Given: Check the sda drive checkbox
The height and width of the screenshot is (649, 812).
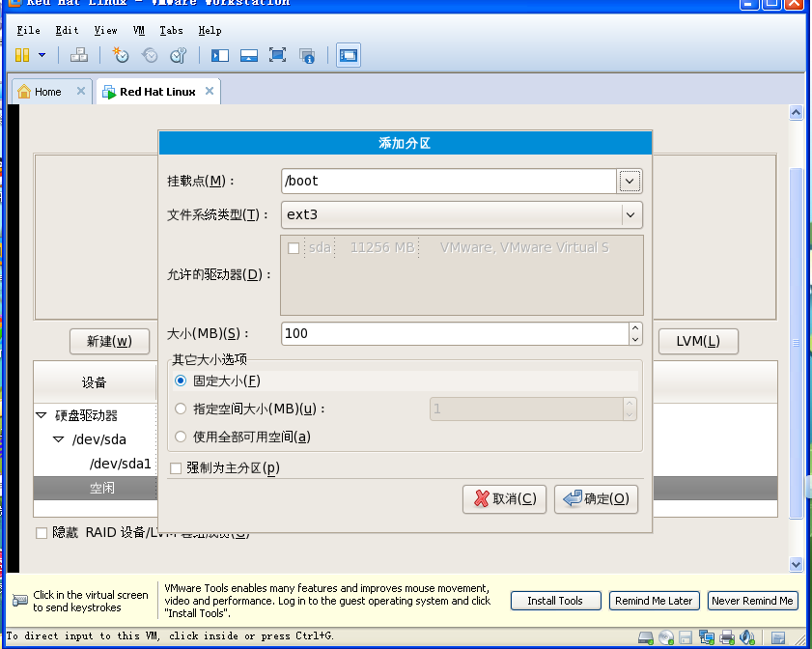Looking at the screenshot, I should click(294, 247).
